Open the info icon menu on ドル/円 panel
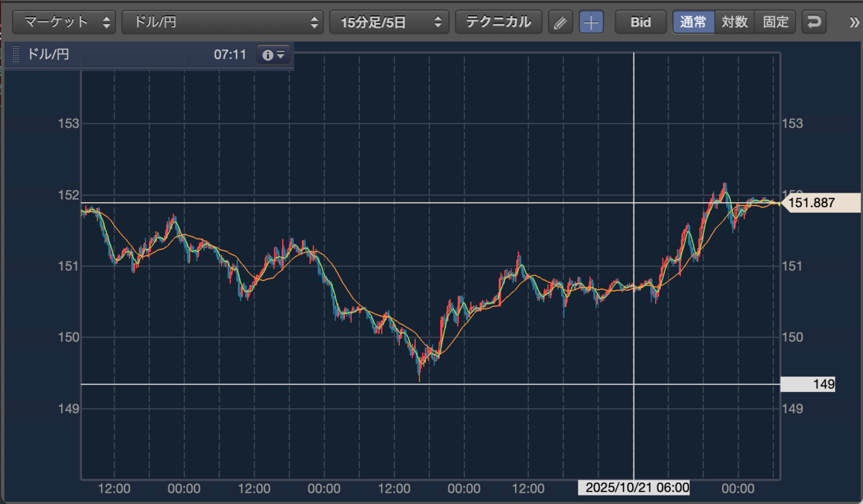This screenshot has width=863, height=504. tap(273, 55)
